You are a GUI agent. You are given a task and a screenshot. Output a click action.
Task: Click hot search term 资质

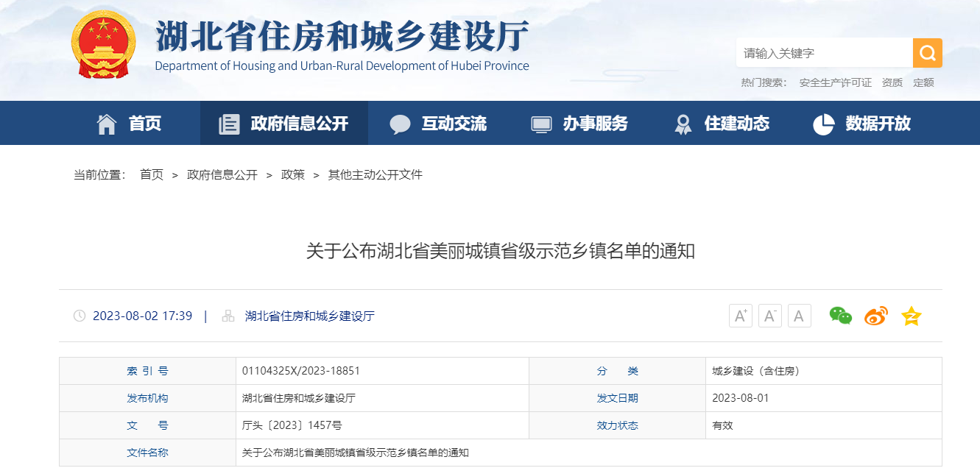892,82
